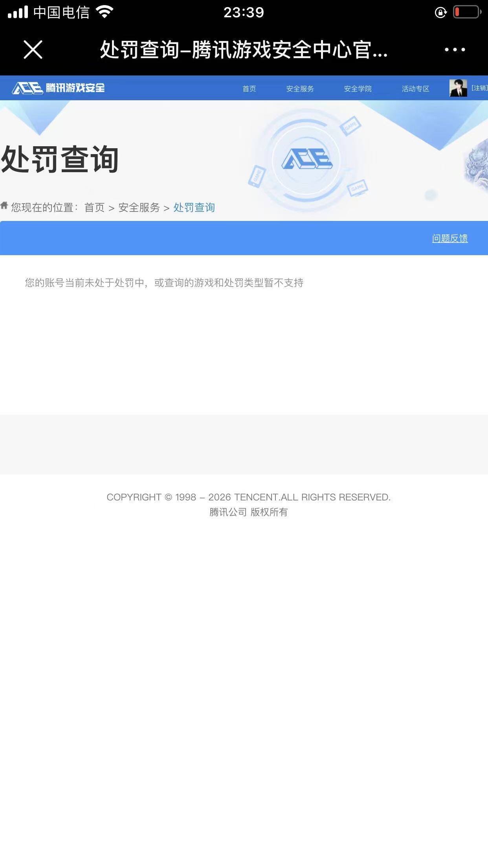Click the home icon in the breadcrumb

tap(4, 205)
